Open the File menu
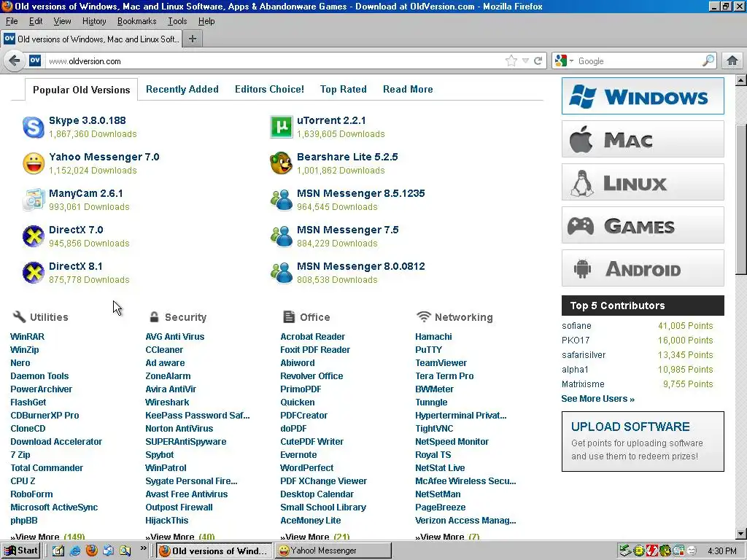The width and height of the screenshot is (747, 560). [x=12, y=21]
